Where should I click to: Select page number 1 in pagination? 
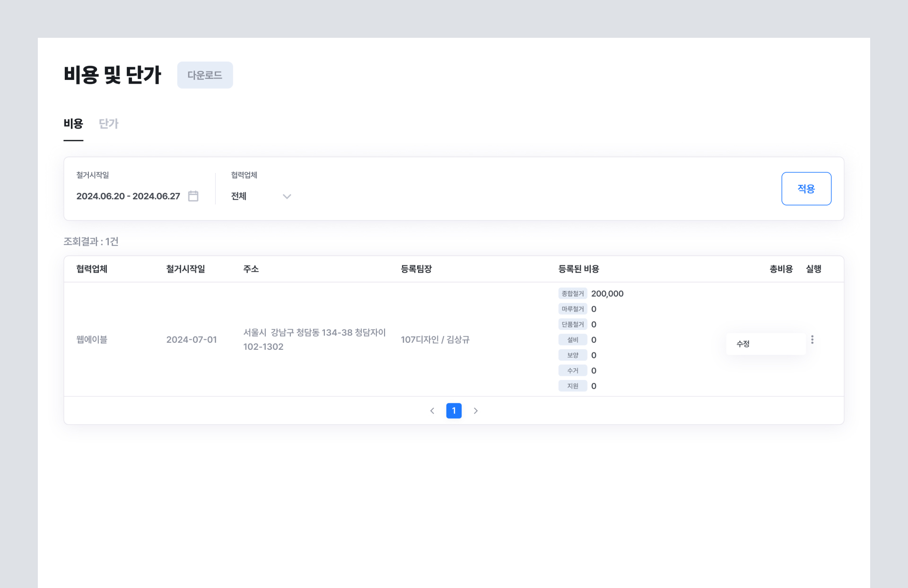454,411
